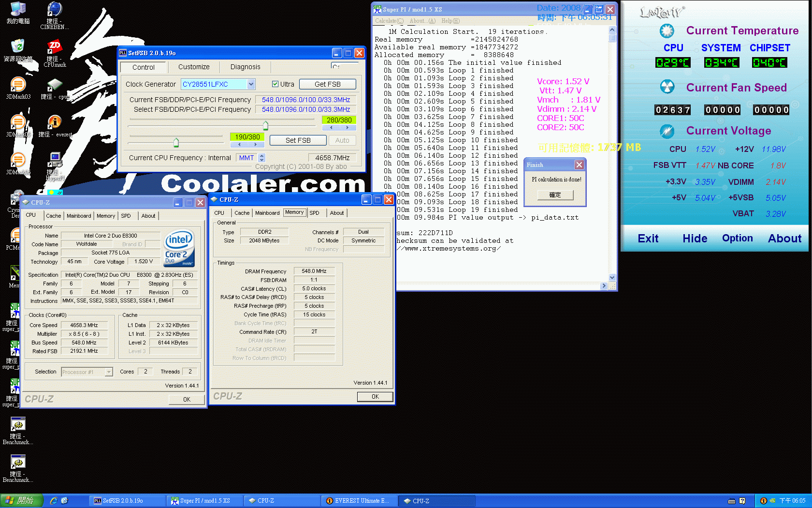Click Exit in the LANParty monitor

tap(648, 239)
